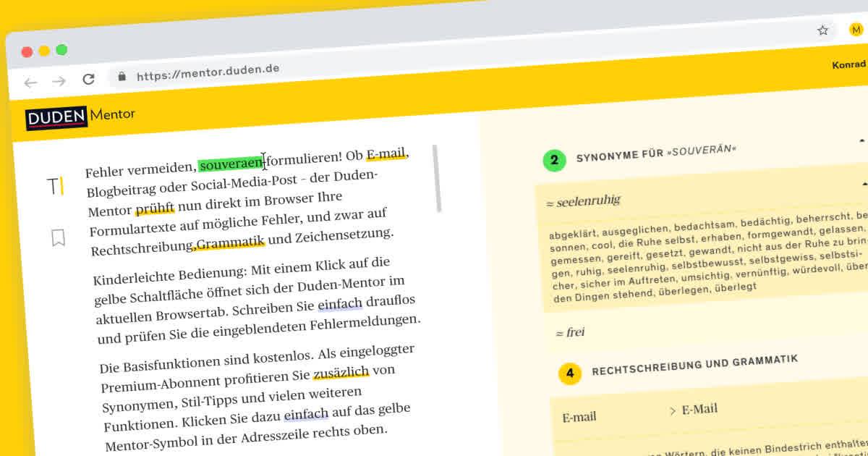The image size is (868, 456).
Task: Click in the paragraph starting Kinderleichte Bedienung
Action: (258, 300)
